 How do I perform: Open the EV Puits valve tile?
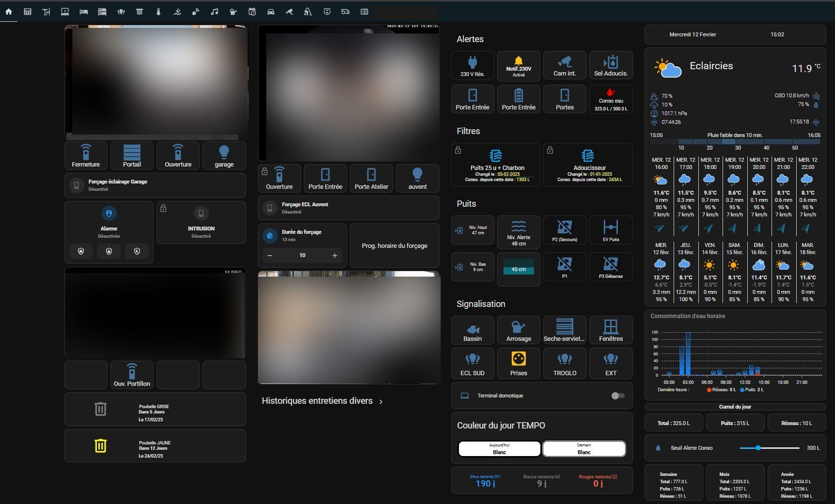(x=611, y=230)
